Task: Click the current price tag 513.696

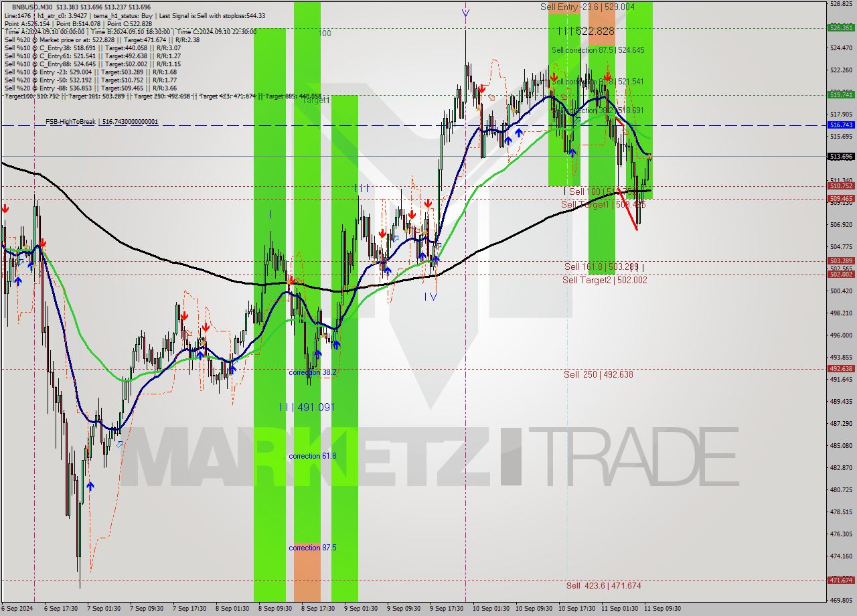Action: [x=841, y=157]
